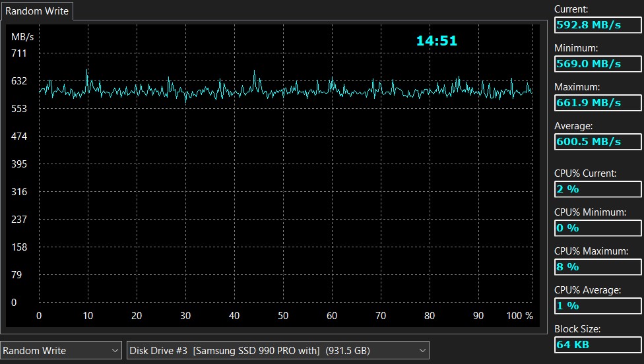Click the 14:51 timer on the graph
Image resolution: width=644 pixels, height=364 pixels.
(436, 41)
